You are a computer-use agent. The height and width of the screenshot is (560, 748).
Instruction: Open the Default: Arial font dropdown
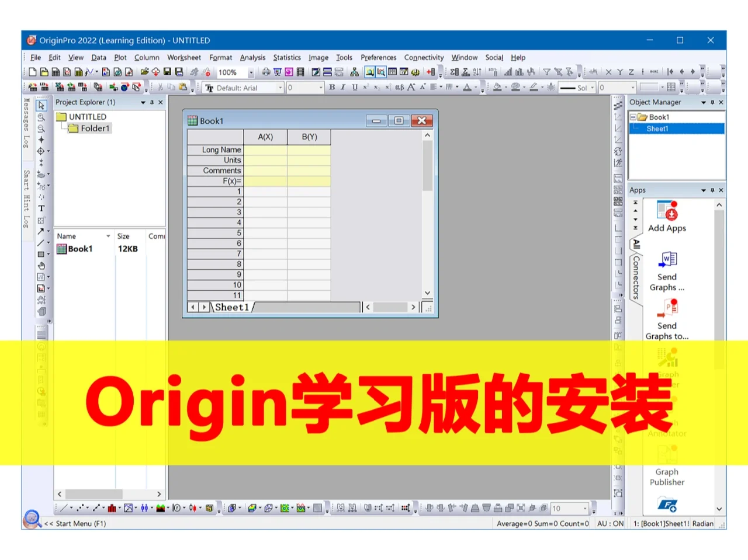pyautogui.click(x=280, y=88)
